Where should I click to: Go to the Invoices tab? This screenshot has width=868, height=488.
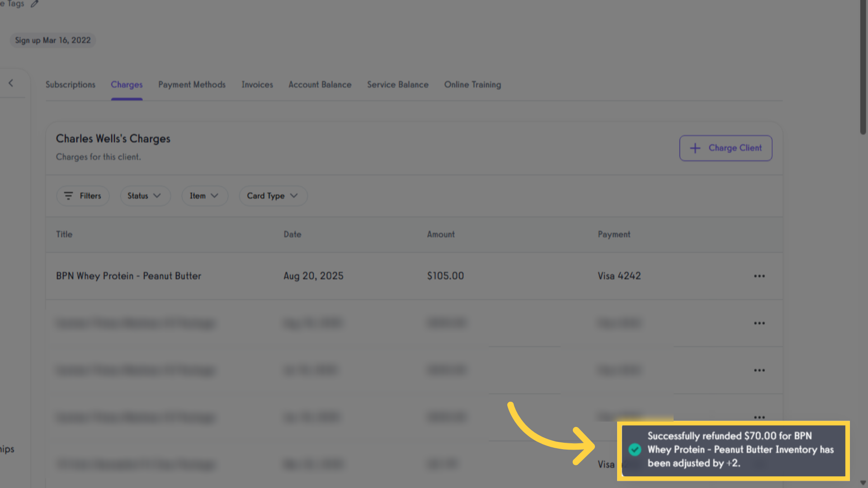(x=257, y=84)
